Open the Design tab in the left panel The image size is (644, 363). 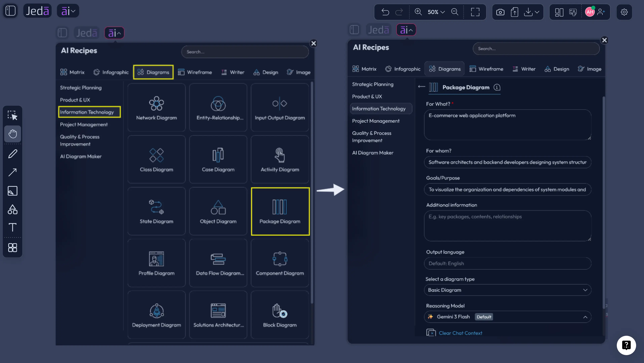(x=266, y=72)
